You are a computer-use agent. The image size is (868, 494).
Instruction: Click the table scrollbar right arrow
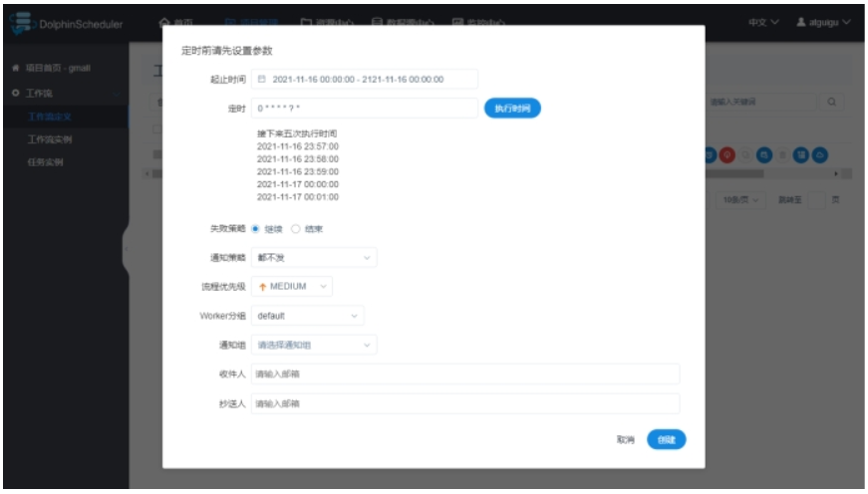(836, 173)
